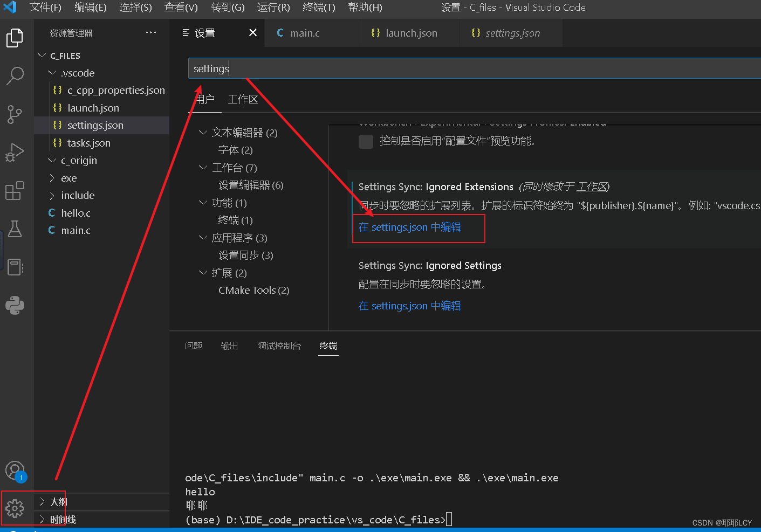The width and height of the screenshot is (761, 532).
Task: Collapse the c_origin folder
Action: (x=52, y=160)
